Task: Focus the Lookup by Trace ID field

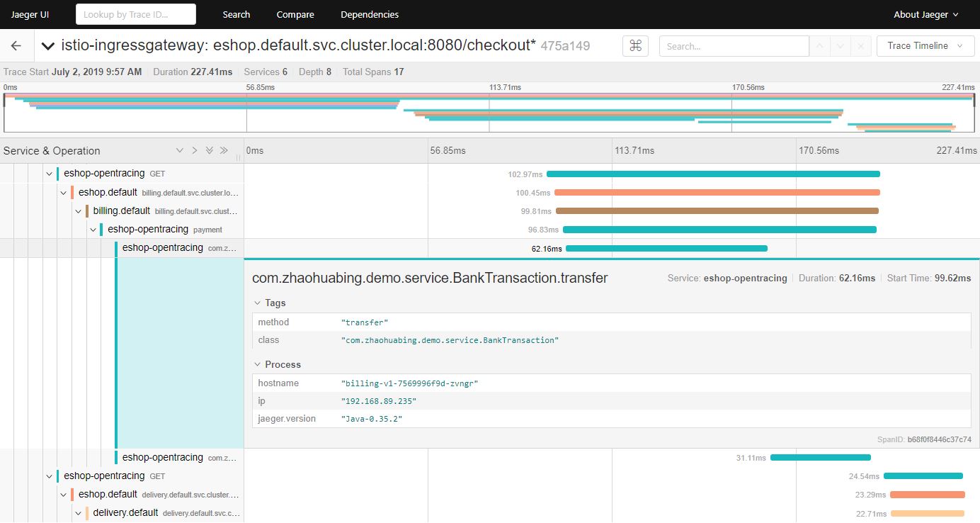Action: coord(135,14)
